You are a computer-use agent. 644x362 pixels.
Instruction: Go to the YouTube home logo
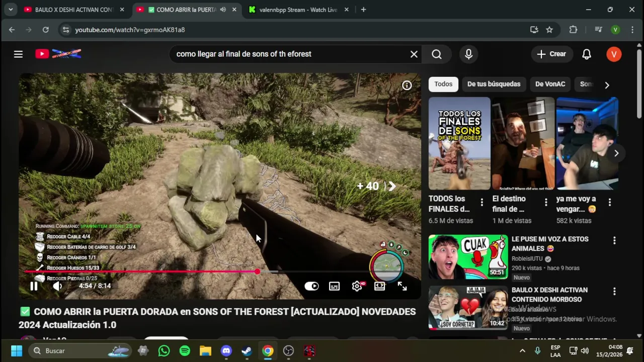pyautogui.click(x=58, y=54)
